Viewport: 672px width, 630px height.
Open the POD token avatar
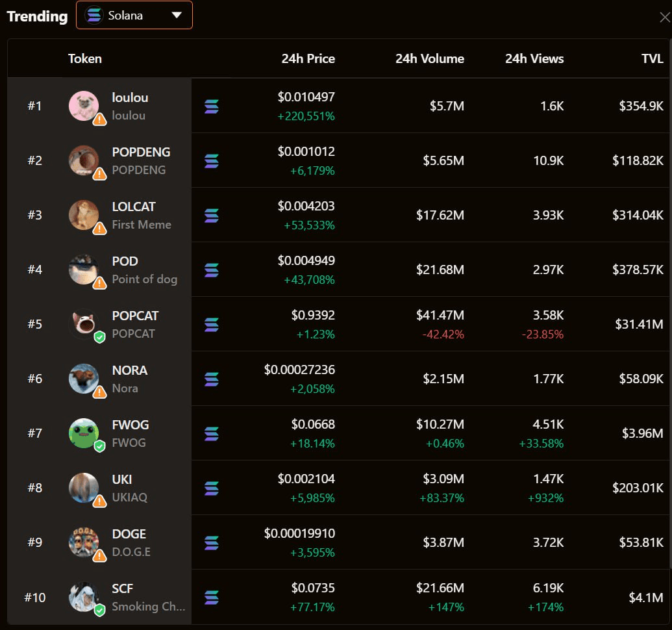84,270
